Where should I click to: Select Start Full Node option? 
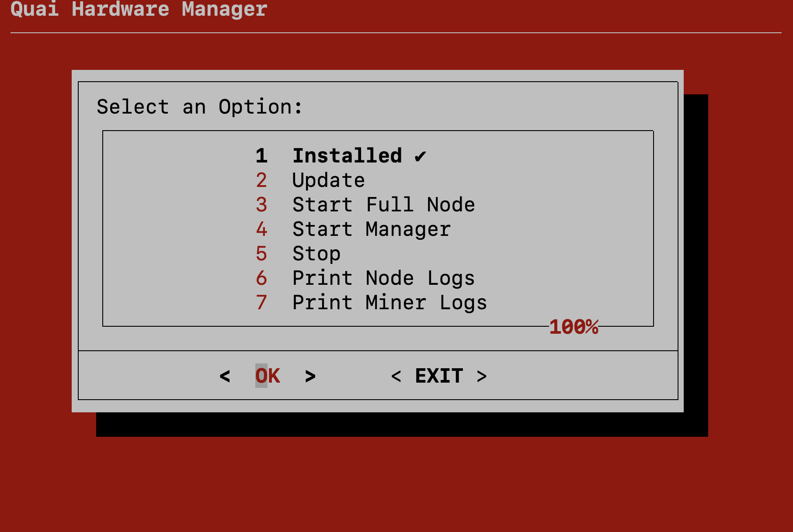tap(365, 205)
